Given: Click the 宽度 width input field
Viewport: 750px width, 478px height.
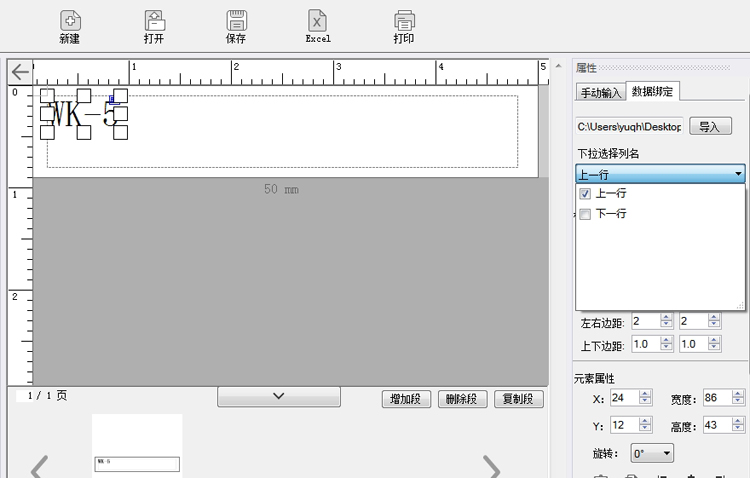Looking at the screenshot, I should (x=716, y=399).
